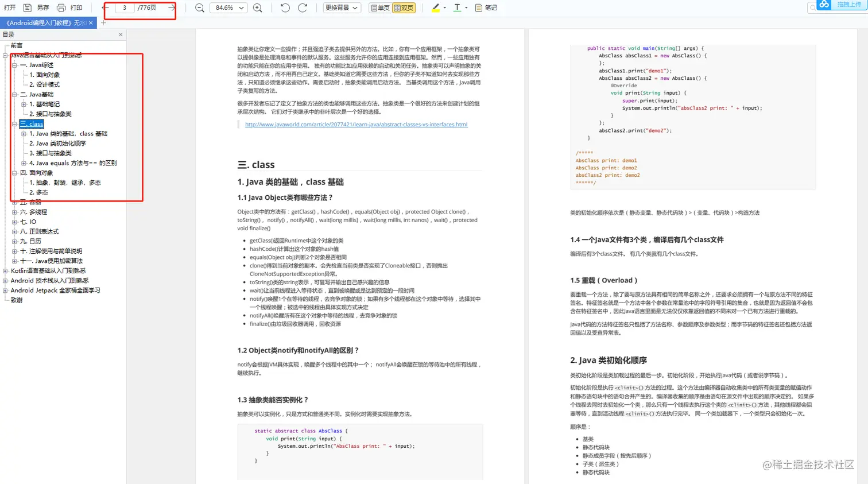Screen dimensions: 868x484
Task: Collapse the 四. 面向对象 node
Action: coord(14,173)
